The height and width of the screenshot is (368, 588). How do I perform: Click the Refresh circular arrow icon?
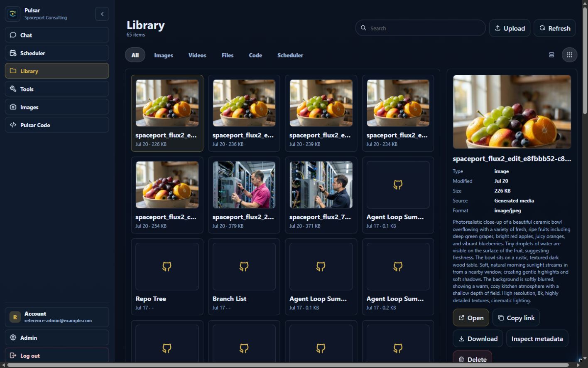coord(542,28)
